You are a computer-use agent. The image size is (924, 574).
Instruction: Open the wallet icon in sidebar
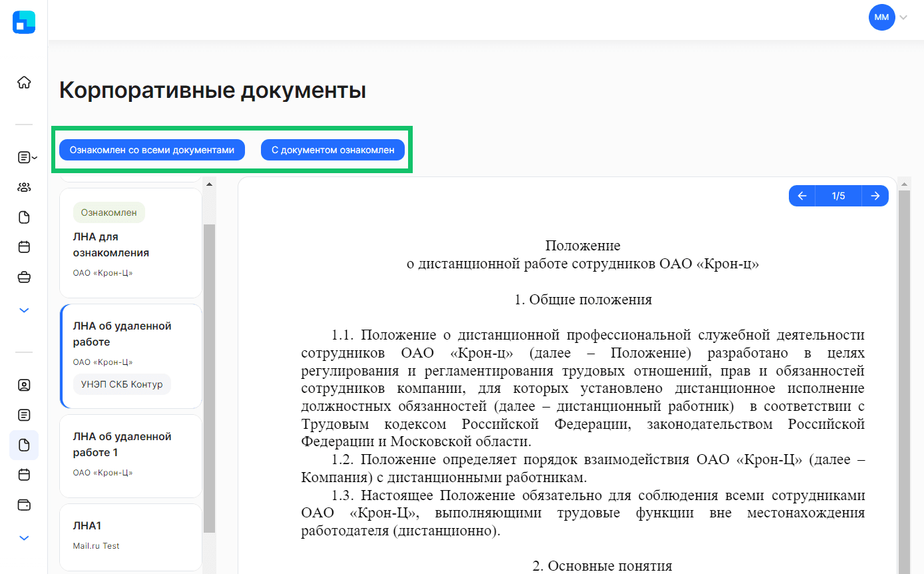[24, 505]
